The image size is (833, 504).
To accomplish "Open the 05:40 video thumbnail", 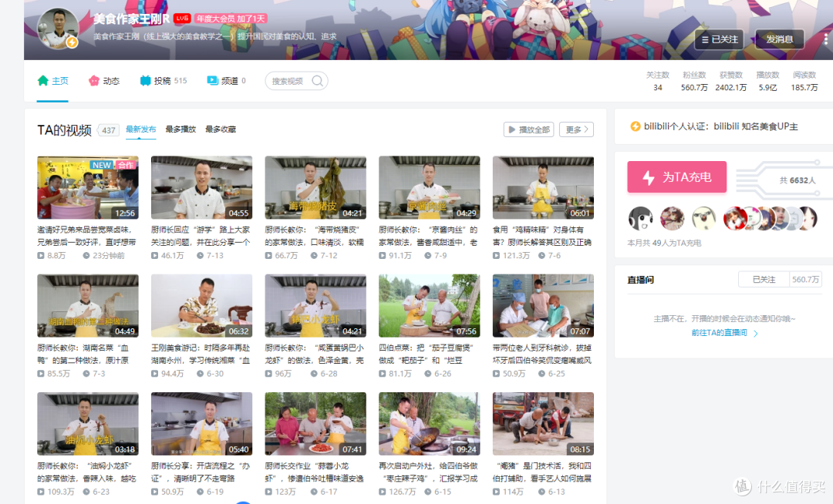I will [x=201, y=424].
